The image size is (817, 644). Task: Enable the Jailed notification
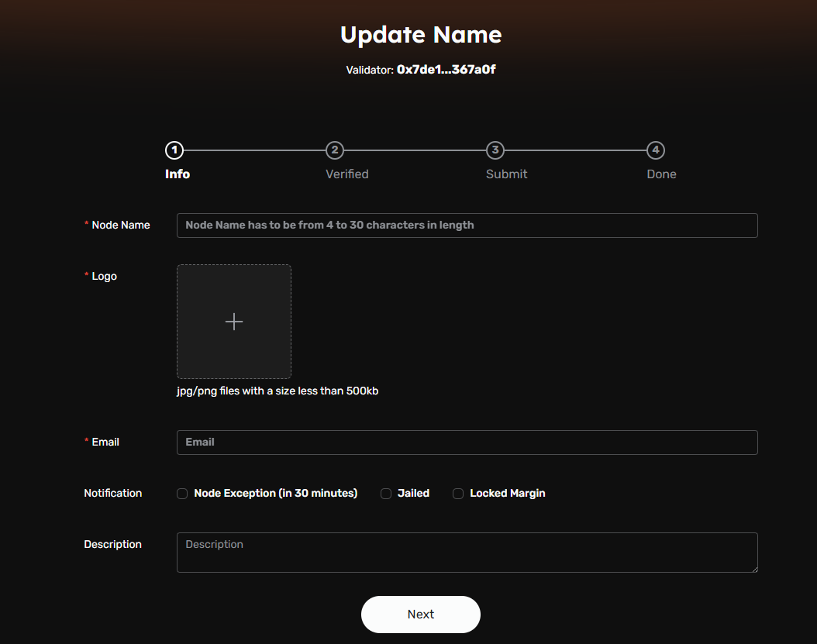tap(385, 493)
